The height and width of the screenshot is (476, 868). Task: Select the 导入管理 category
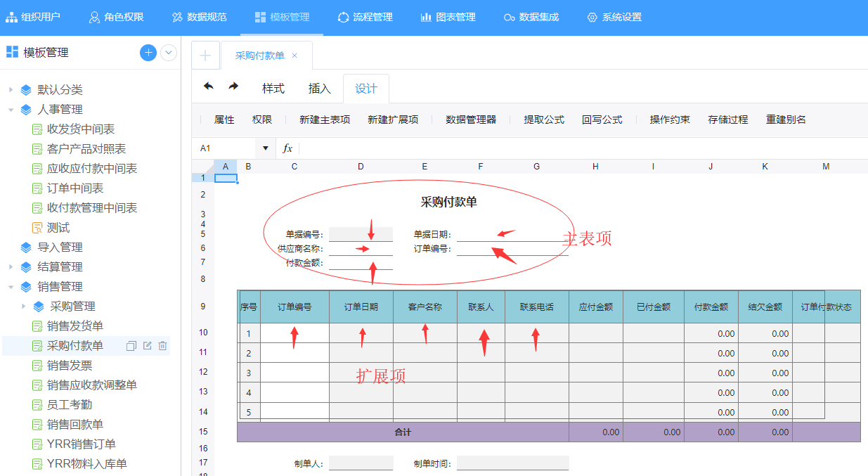point(60,247)
